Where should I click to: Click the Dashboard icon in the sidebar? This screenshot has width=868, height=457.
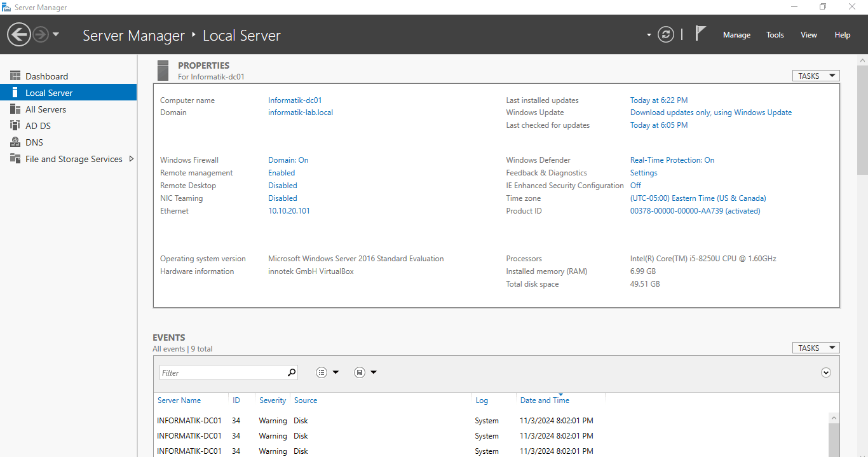click(x=15, y=76)
